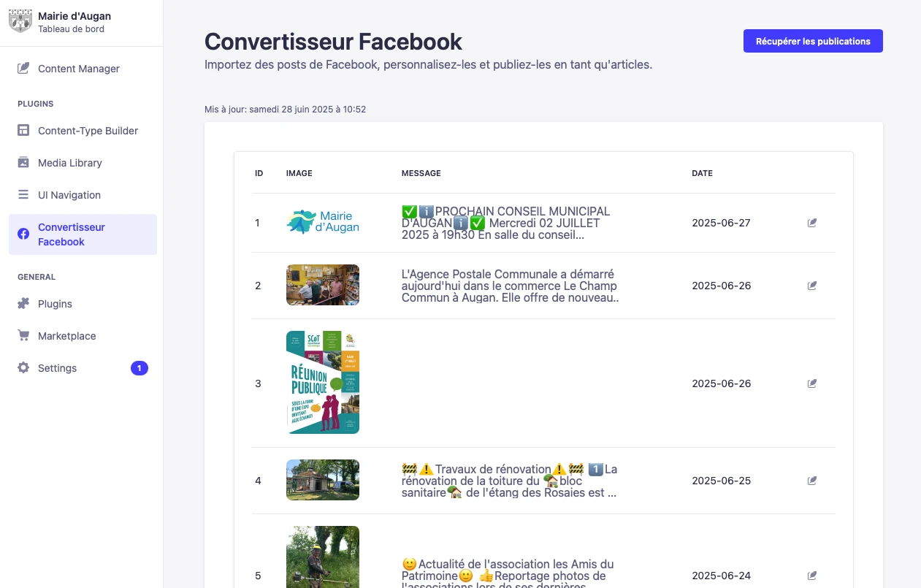Click the MESSAGE column header
Viewport: 921px width, 588px height.
point(421,173)
